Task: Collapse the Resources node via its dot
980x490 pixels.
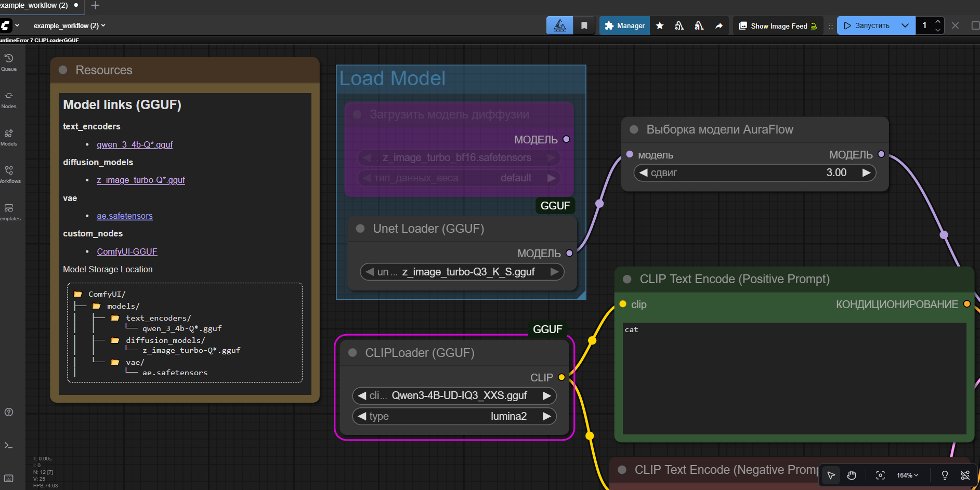Action: tap(63, 70)
